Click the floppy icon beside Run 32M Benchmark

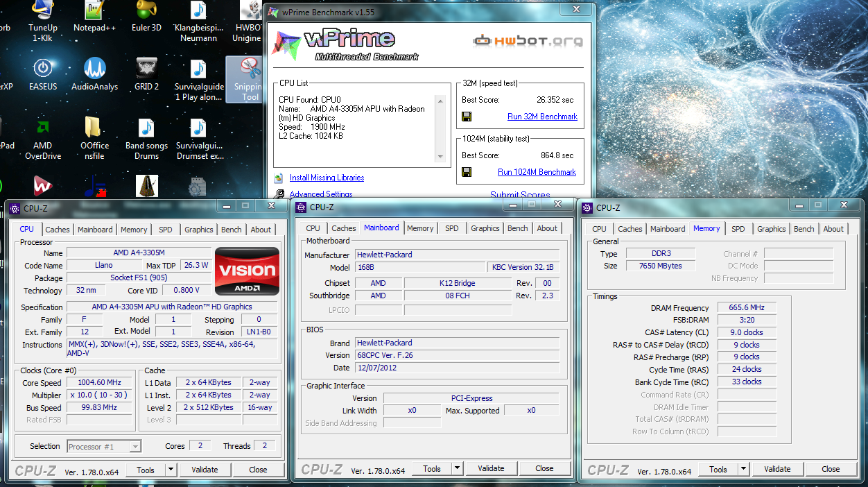coord(467,117)
